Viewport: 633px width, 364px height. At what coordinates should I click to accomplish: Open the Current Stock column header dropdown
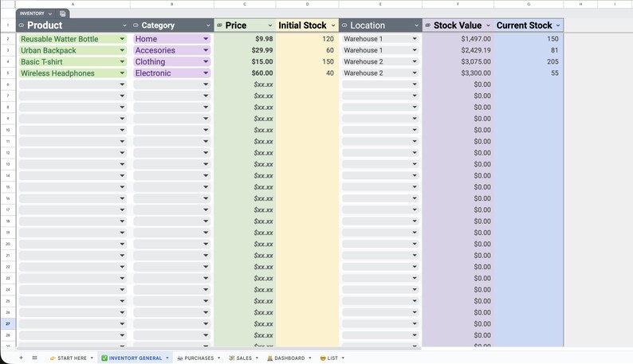(x=558, y=25)
